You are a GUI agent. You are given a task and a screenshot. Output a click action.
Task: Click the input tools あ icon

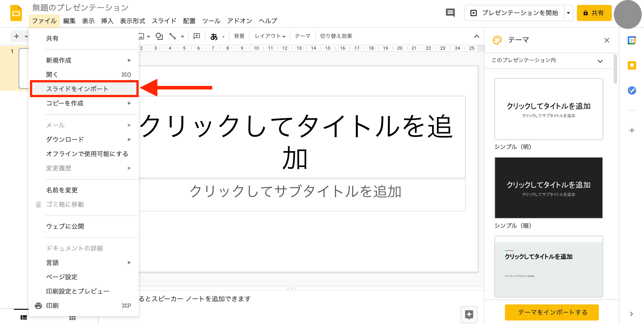[x=214, y=36]
